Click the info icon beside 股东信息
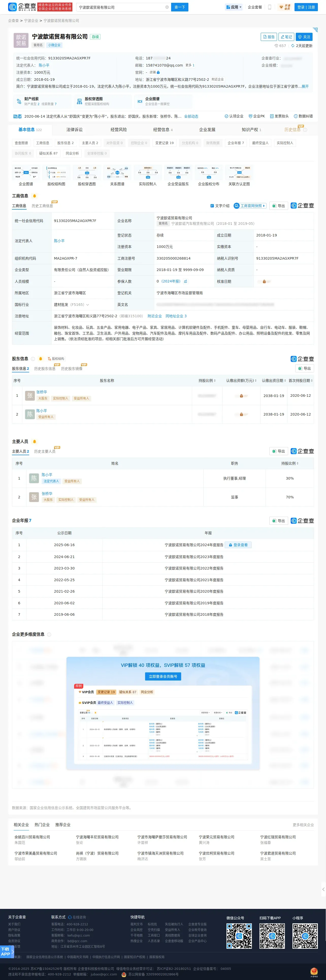The height and width of the screenshot is (980, 326). tap(33, 359)
